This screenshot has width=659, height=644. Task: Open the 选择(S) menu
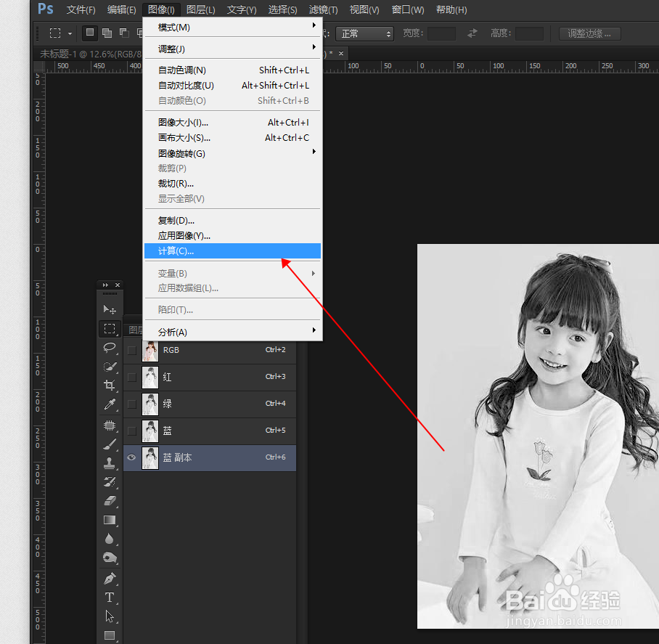(282, 9)
